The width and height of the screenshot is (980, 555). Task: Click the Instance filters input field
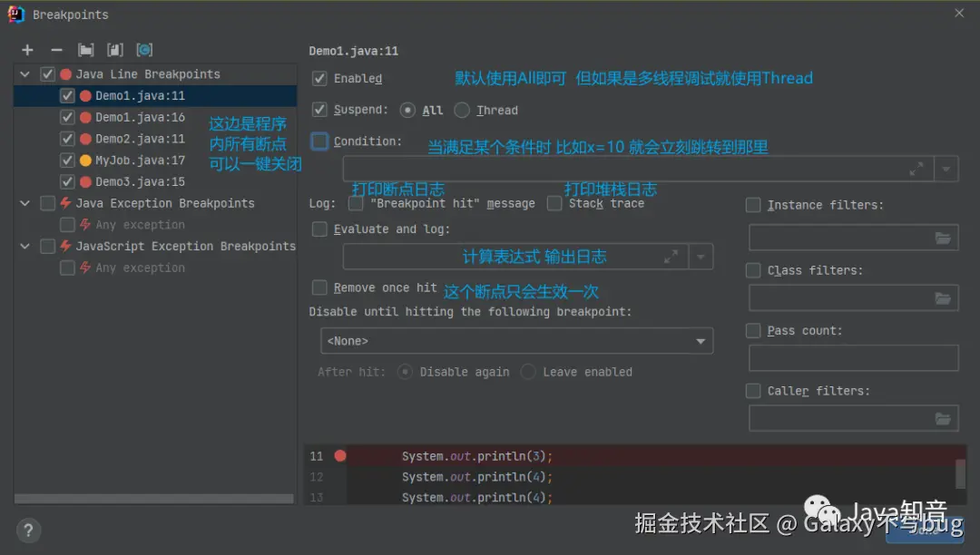point(853,238)
